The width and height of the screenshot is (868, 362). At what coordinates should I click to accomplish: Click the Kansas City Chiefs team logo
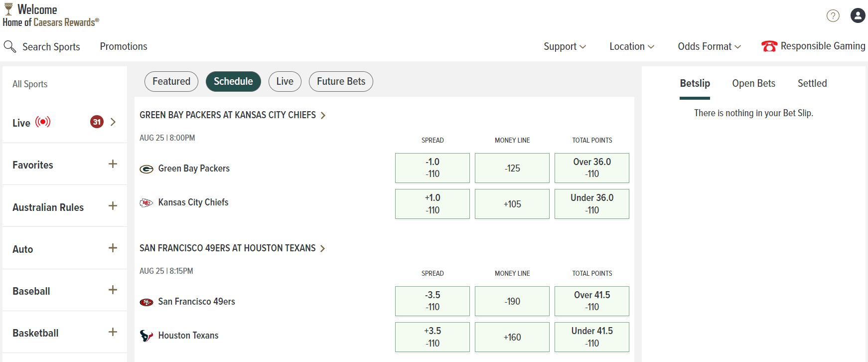point(146,203)
